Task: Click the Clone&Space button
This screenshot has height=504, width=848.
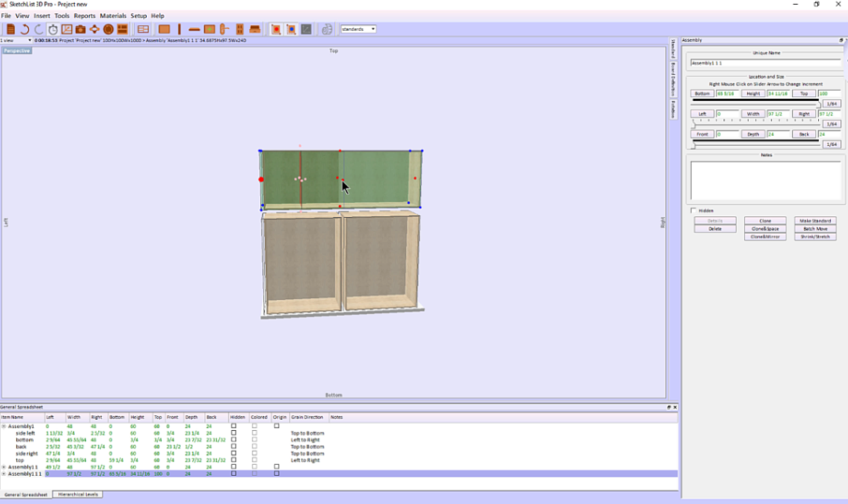Action: (765, 228)
